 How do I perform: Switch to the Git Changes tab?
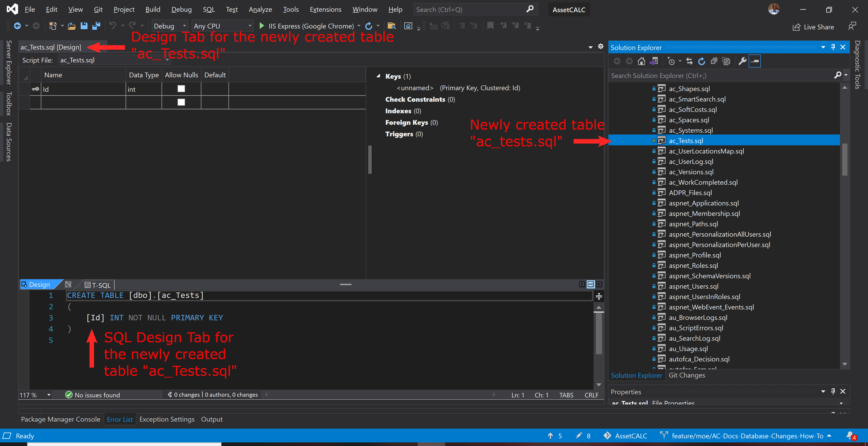pyautogui.click(x=687, y=375)
